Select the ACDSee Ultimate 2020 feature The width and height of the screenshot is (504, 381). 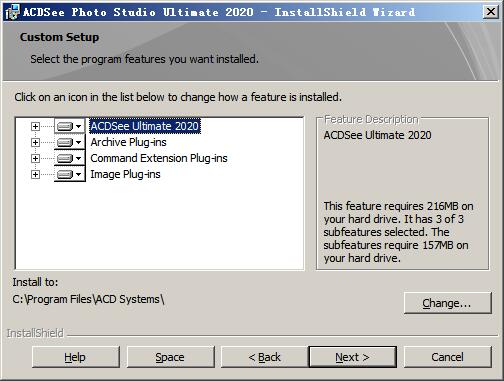pyautogui.click(x=145, y=126)
